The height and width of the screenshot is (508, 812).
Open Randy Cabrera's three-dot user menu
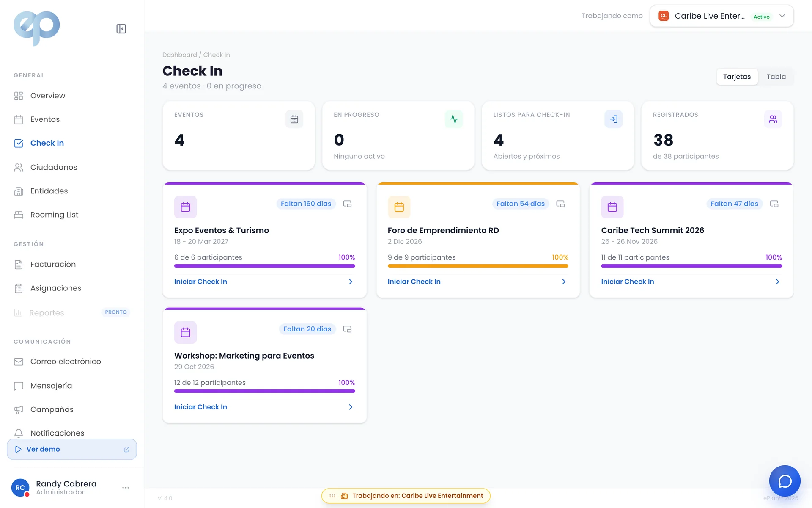point(126,488)
